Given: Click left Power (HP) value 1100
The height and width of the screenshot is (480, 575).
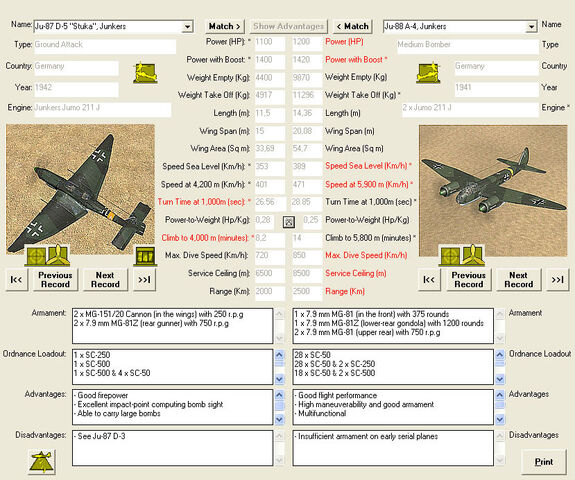Looking at the screenshot, I should [x=270, y=43].
